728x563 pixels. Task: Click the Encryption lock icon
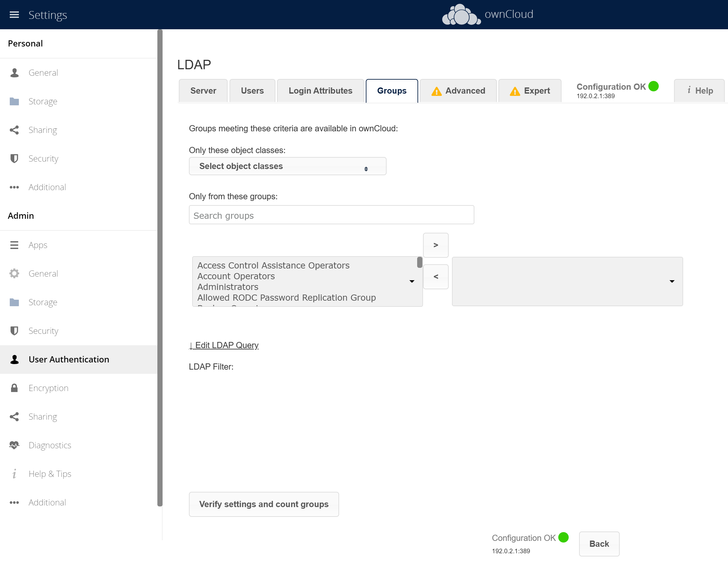[14, 388]
